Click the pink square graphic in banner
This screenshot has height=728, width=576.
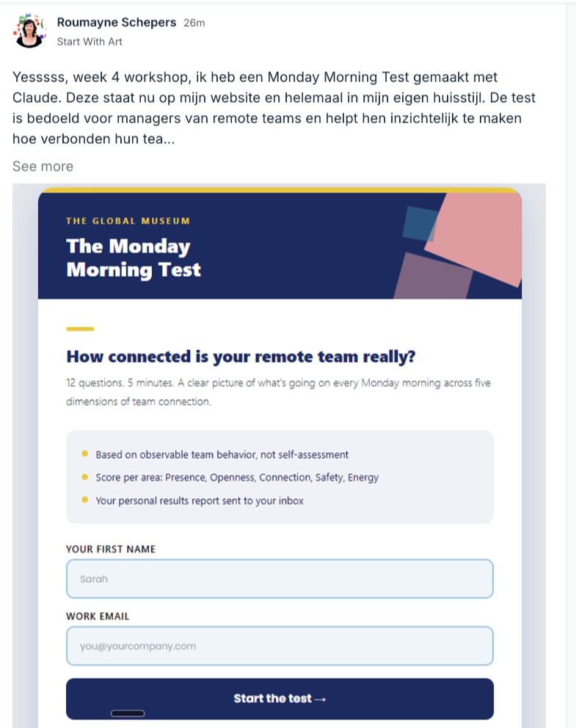click(x=475, y=237)
